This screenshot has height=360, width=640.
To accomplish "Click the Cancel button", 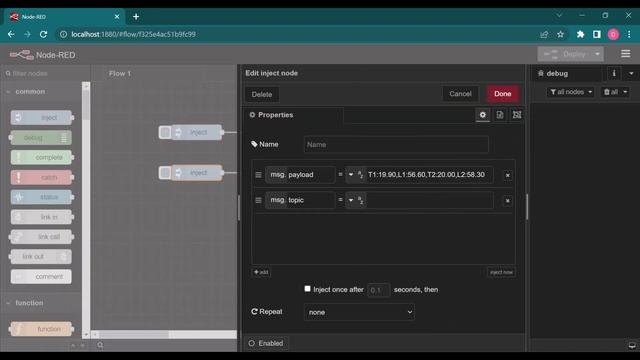I will (460, 94).
